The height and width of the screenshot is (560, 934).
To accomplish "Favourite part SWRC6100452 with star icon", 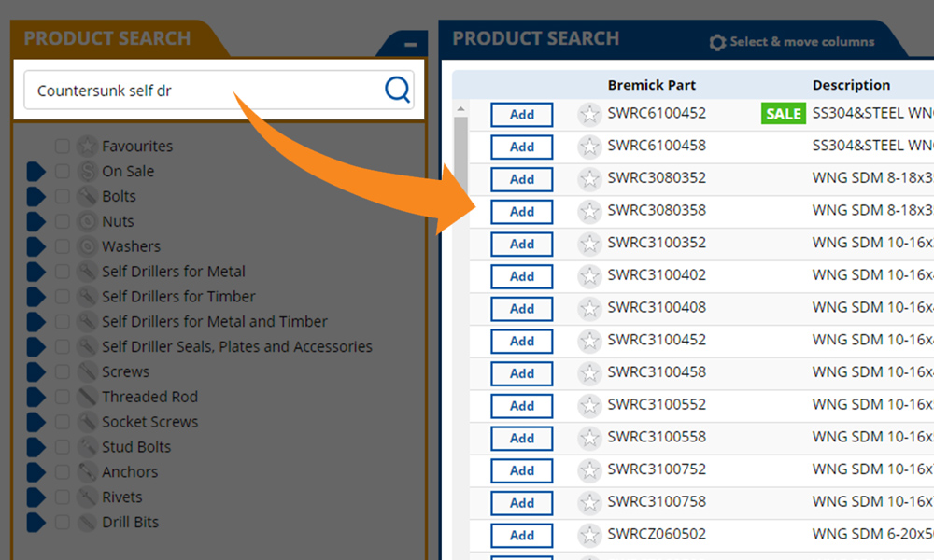I will pos(589,115).
